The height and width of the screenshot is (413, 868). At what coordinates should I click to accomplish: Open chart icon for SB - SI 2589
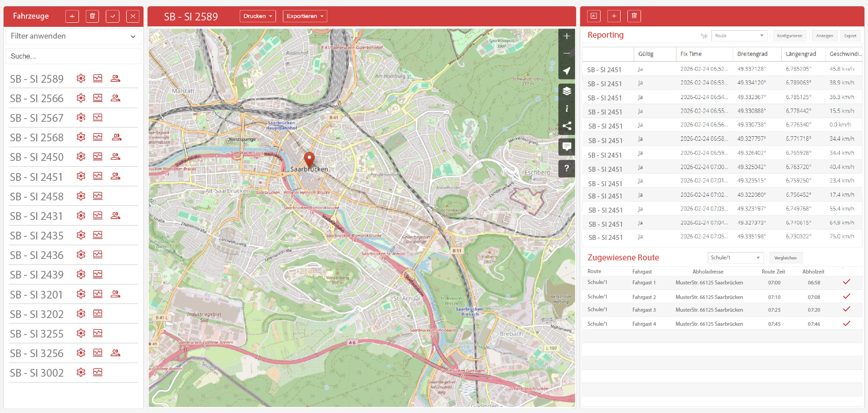coord(98,78)
